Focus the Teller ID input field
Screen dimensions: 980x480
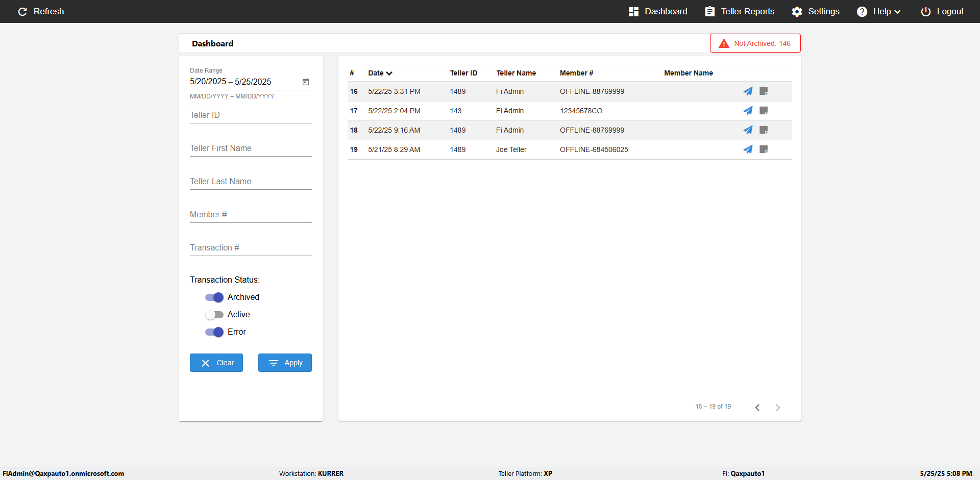click(251, 115)
